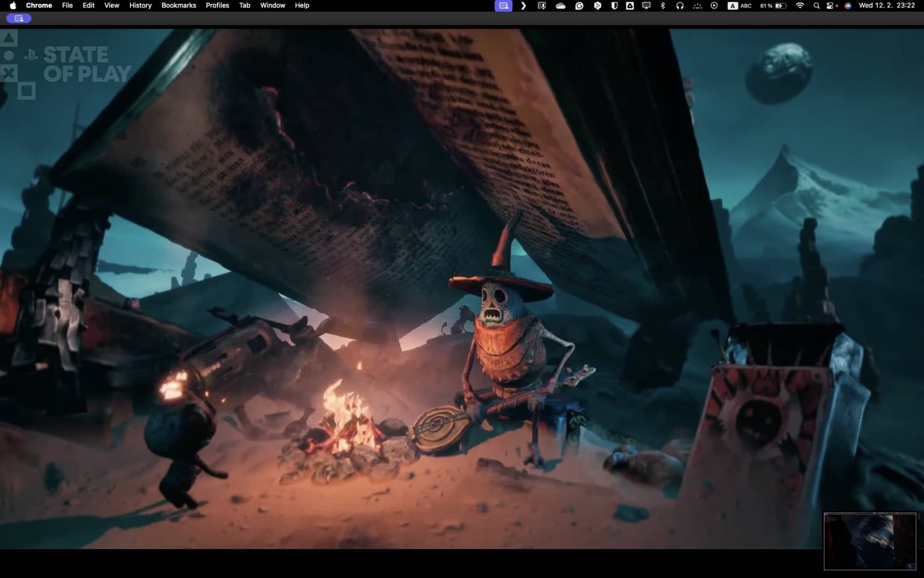This screenshot has height=578, width=924.
Task: Click the hexagon cube menu bar icon
Action: pyautogui.click(x=597, y=5)
